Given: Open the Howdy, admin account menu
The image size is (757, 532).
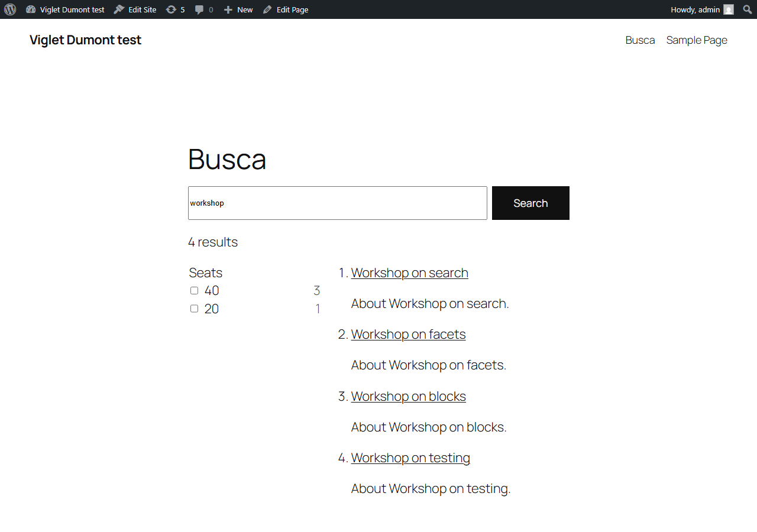Looking at the screenshot, I should click(x=702, y=9).
